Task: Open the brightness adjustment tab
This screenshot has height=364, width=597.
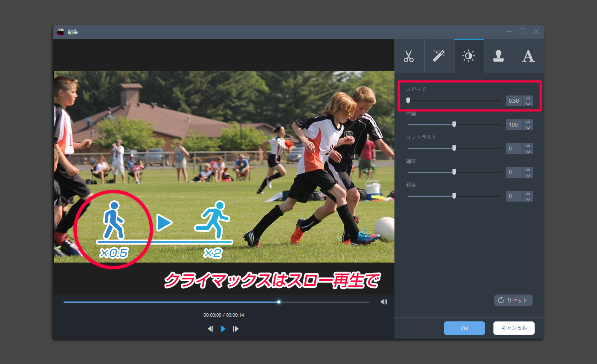Action: click(469, 56)
